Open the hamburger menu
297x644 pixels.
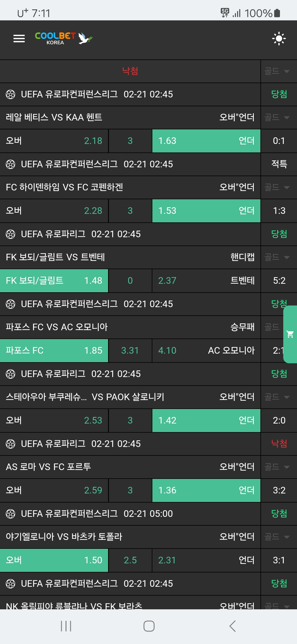click(19, 39)
